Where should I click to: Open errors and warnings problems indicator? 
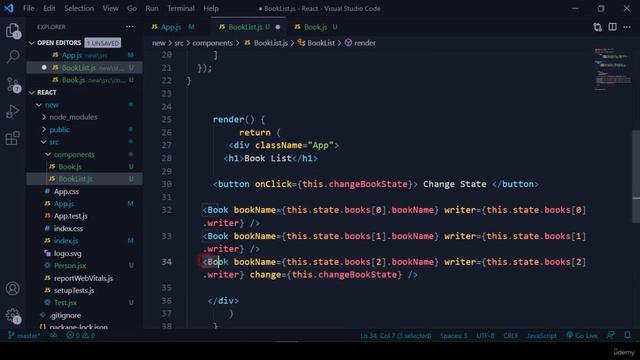80,336
